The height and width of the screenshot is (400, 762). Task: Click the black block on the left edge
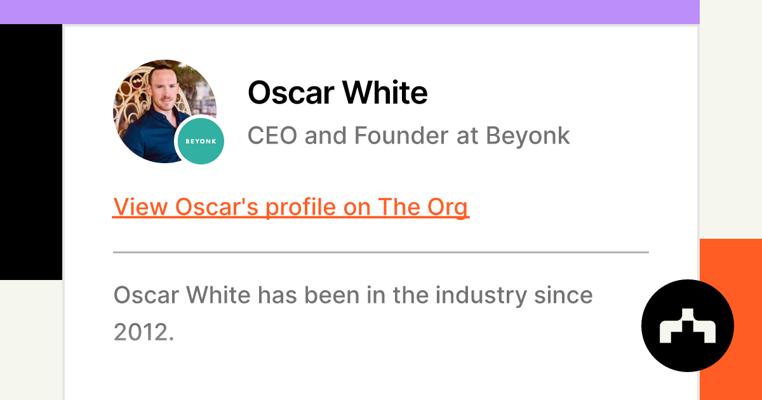30,150
